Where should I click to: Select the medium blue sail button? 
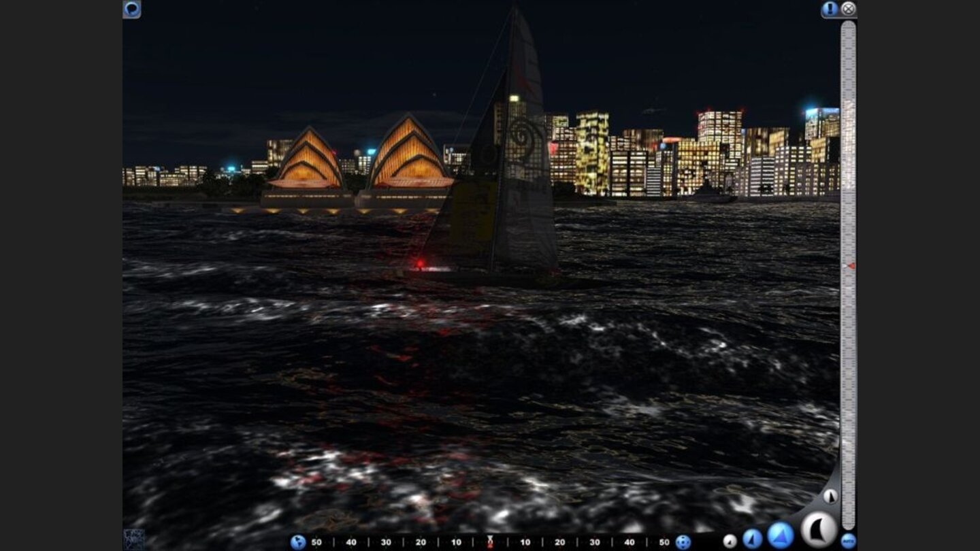[x=752, y=539]
